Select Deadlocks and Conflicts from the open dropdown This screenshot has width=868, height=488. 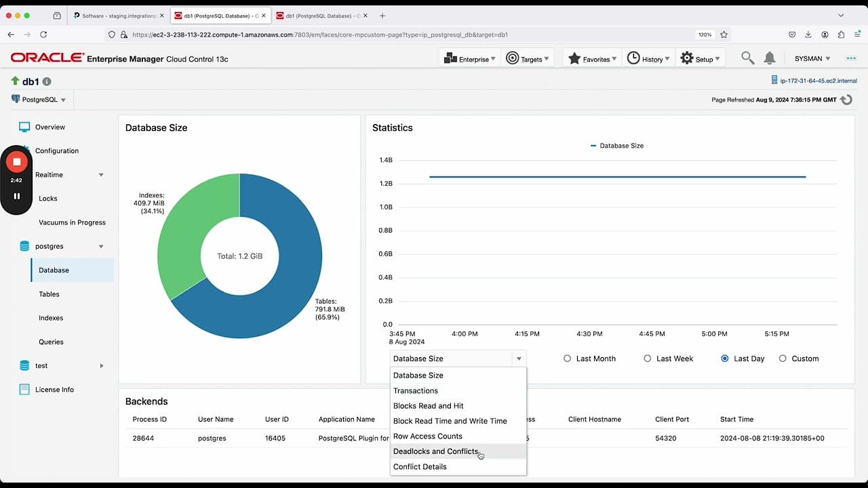tap(436, 451)
